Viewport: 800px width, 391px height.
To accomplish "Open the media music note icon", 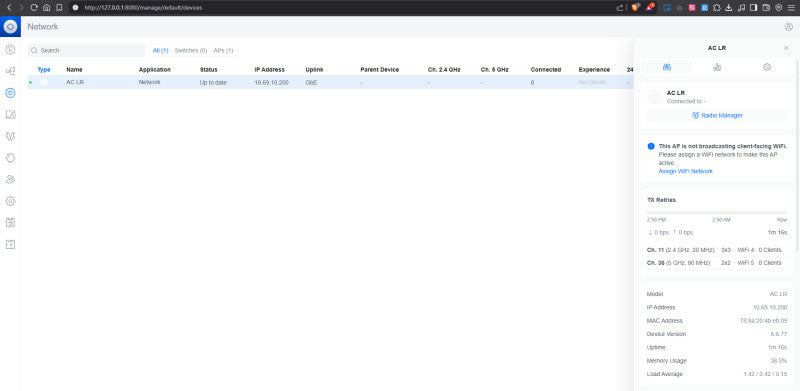I will [x=741, y=8].
